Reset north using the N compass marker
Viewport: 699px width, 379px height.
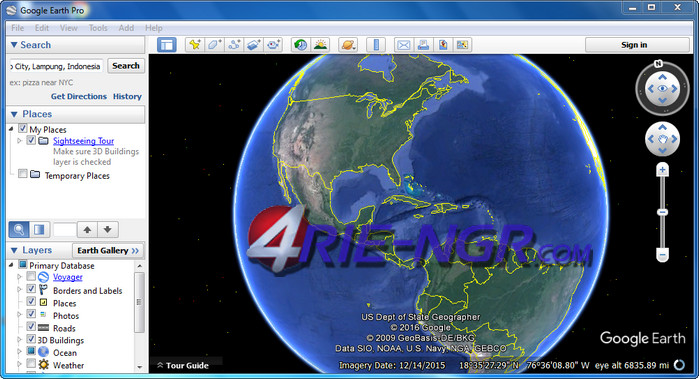[x=658, y=64]
